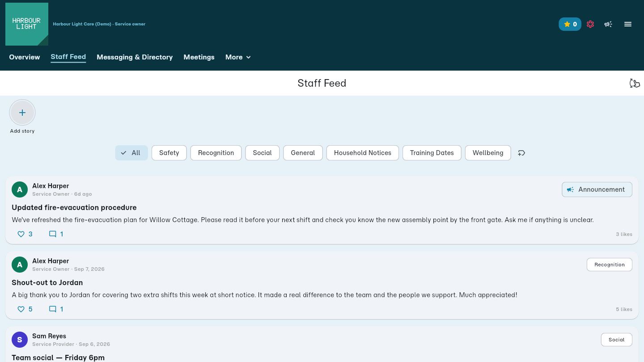This screenshot has height=362, width=644.
Task: Filter feed by Safety
Action: (x=169, y=153)
